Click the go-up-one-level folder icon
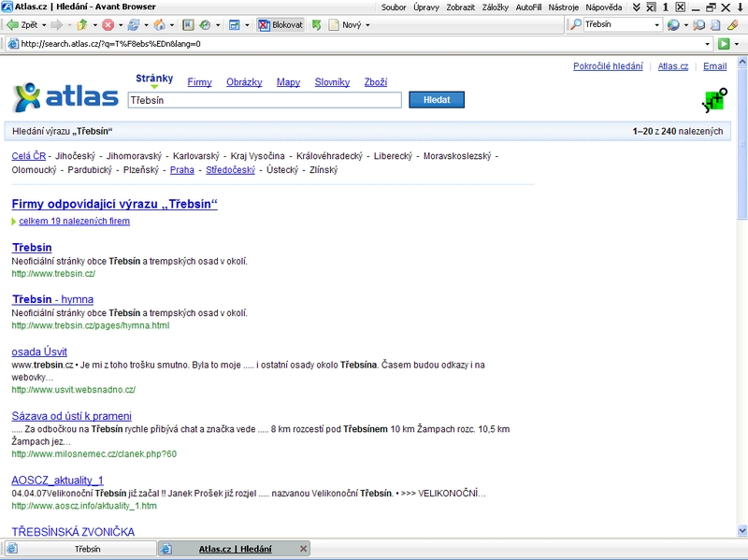 tap(82, 25)
